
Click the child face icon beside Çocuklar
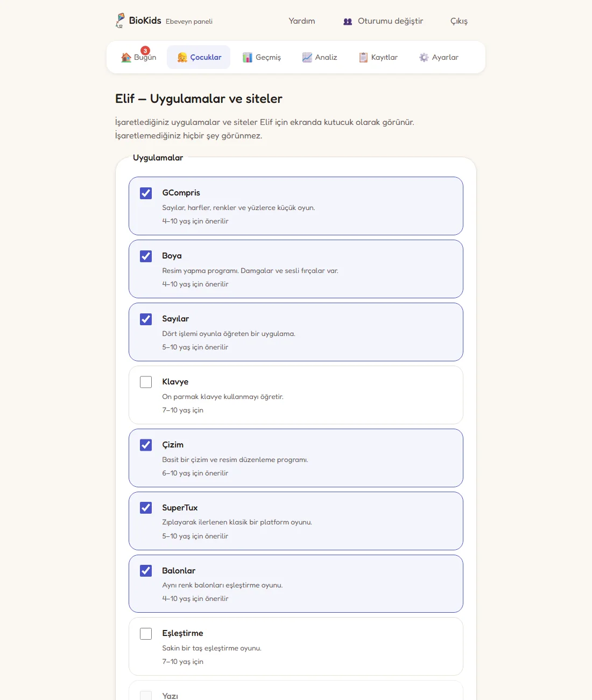click(182, 58)
